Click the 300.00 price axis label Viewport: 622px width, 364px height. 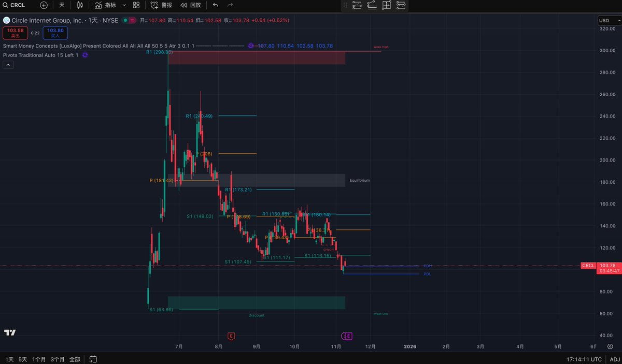606,50
